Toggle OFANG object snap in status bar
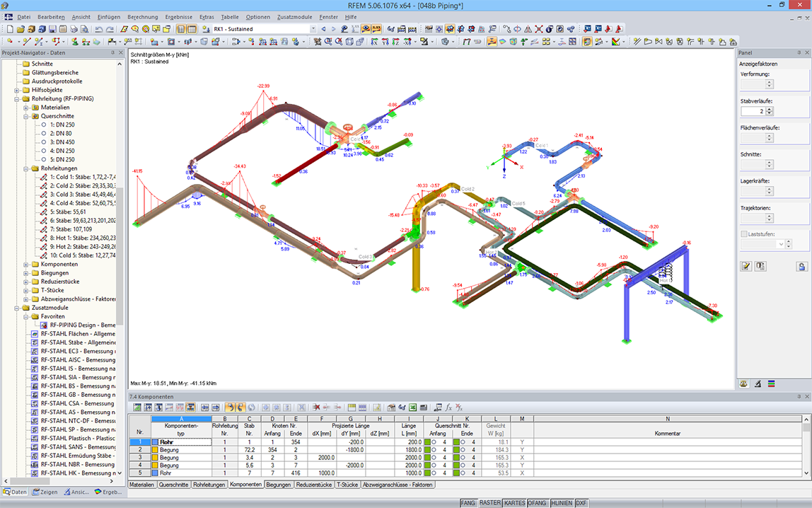The width and height of the screenshot is (812, 508). point(537,503)
